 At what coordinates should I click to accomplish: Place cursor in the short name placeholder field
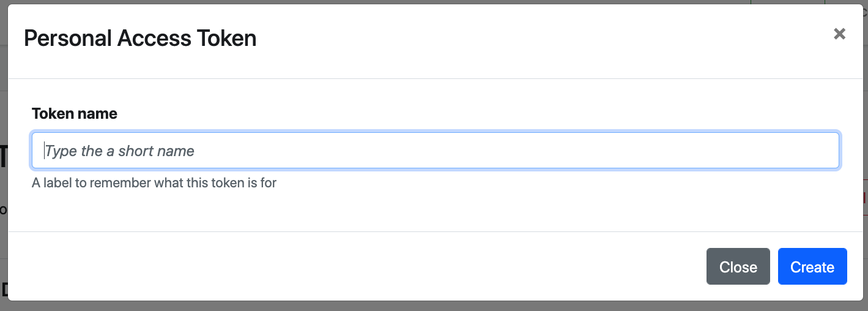435,151
